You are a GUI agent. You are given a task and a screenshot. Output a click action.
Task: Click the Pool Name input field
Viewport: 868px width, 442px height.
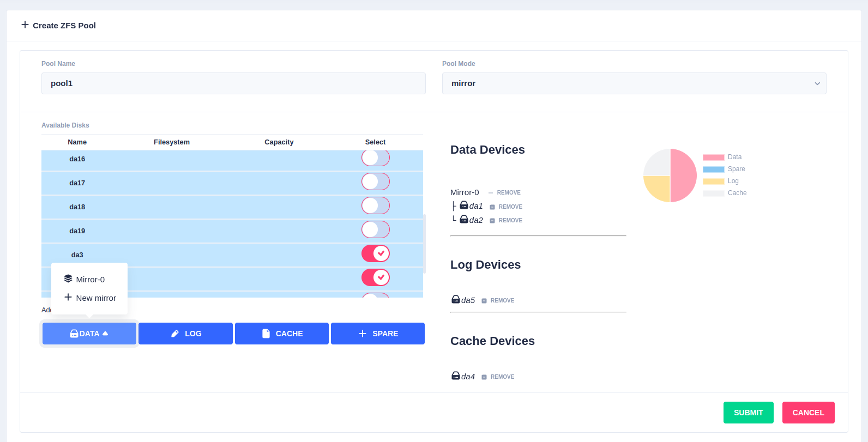233,83
